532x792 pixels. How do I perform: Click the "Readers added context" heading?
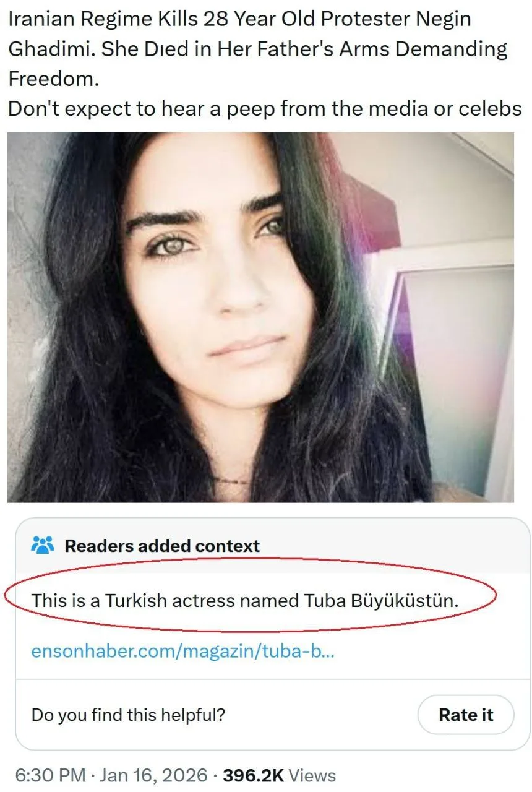click(x=162, y=546)
